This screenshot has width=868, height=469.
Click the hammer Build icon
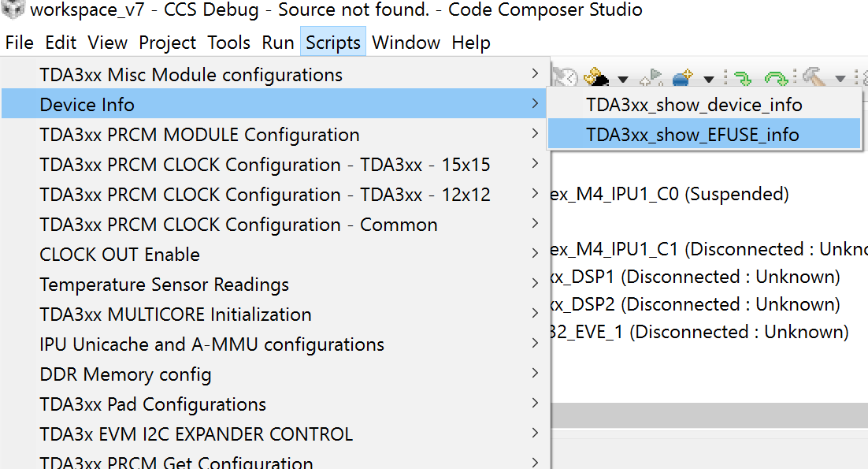point(814,77)
